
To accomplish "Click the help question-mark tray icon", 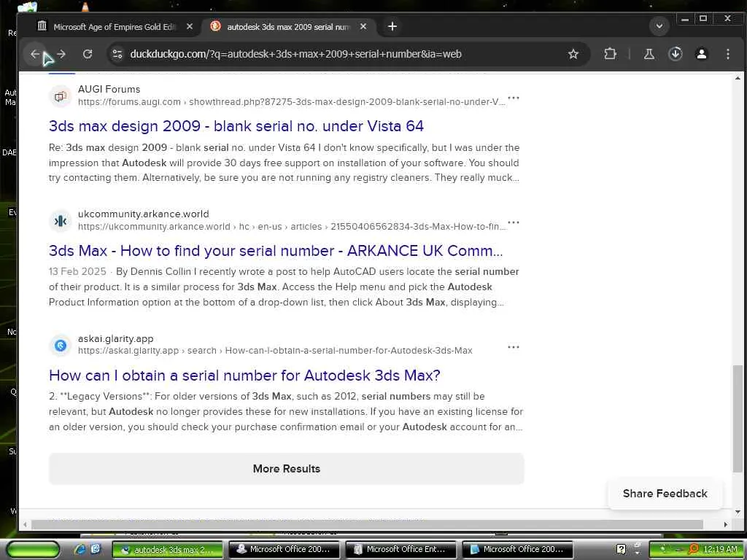I will (x=621, y=549).
